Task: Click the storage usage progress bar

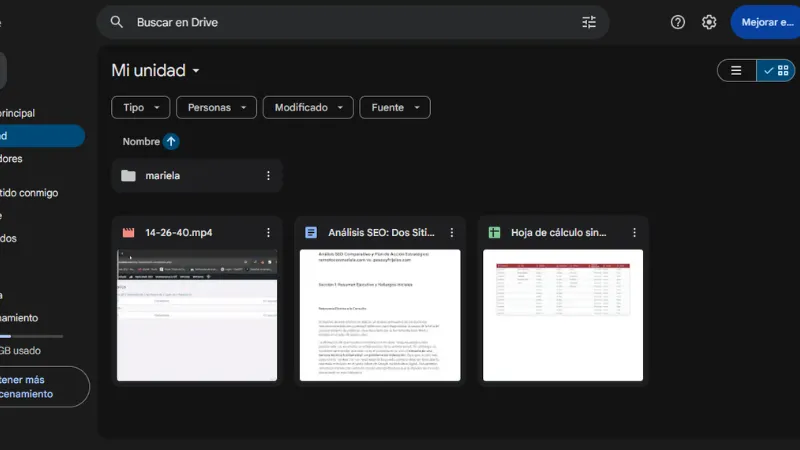Action: [x=31, y=336]
